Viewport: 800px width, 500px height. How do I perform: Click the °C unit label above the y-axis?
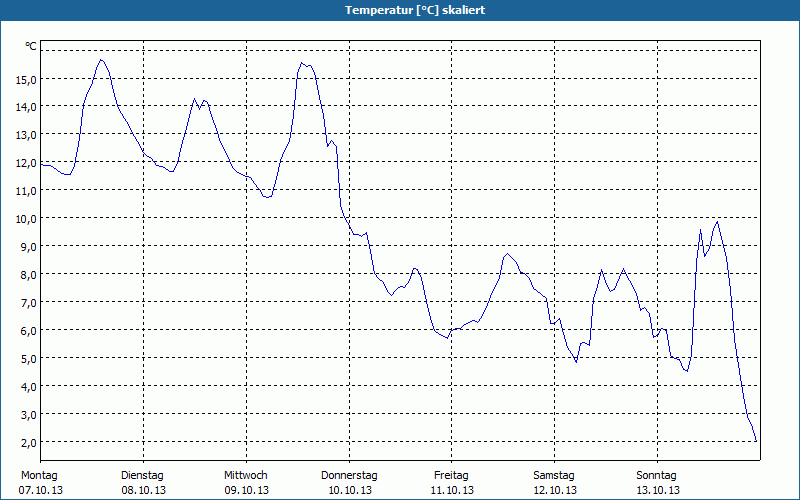pyautogui.click(x=31, y=46)
